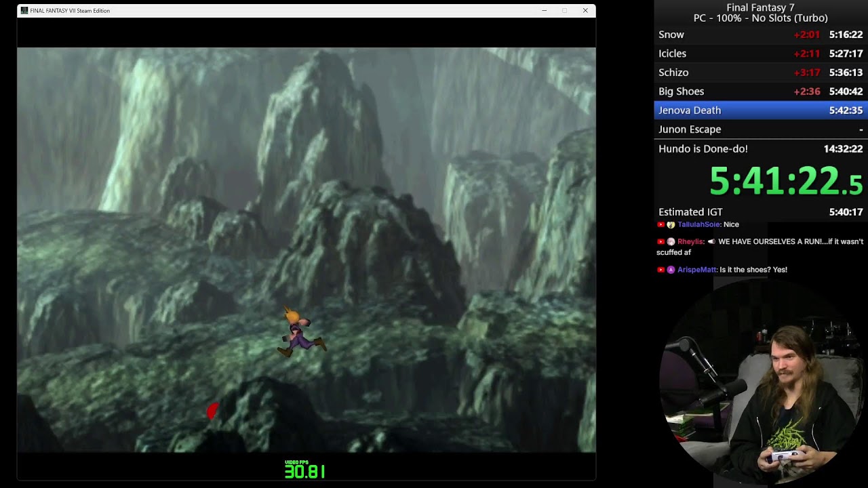Click the TallulahSoie chat username

(698, 224)
